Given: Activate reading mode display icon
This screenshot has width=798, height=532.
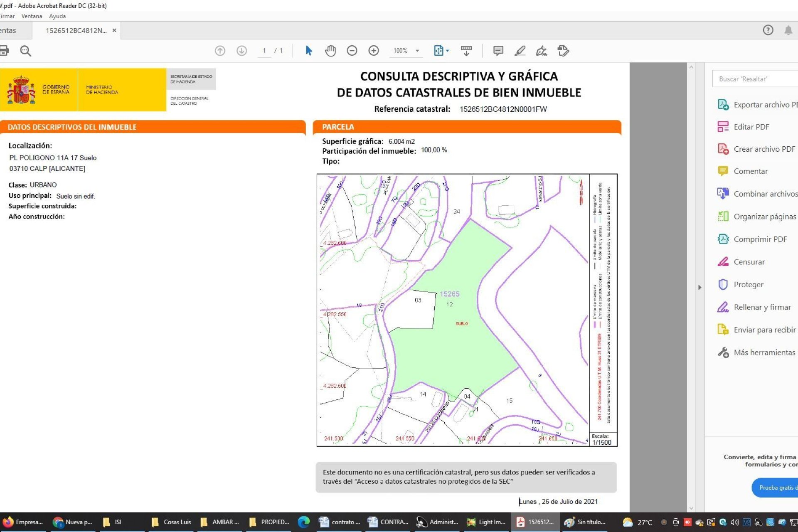Looking at the screenshot, I should click(466, 50).
